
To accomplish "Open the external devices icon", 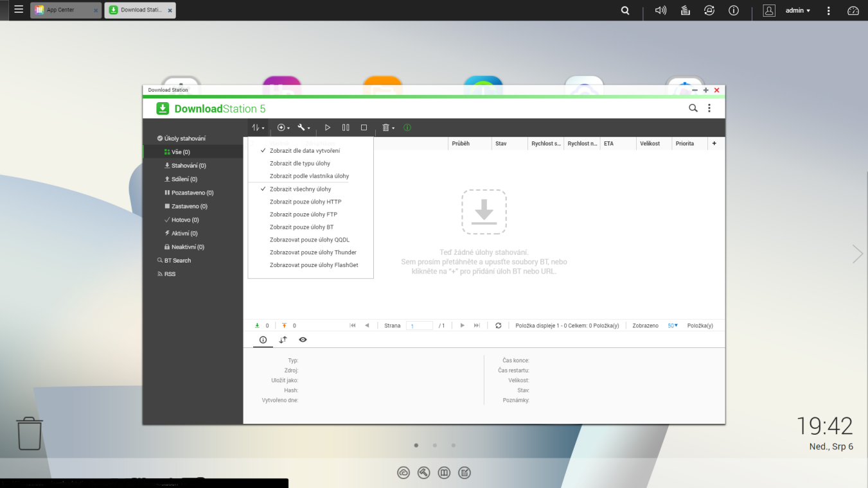I will [x=709, y=10].
